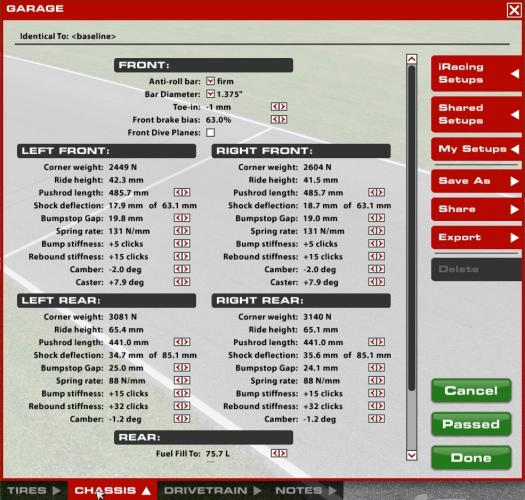The width and height of the screenshot is (525, 500).
Task: Decrease Right Rear Rebound stiffness arrow
Action: 372,406
